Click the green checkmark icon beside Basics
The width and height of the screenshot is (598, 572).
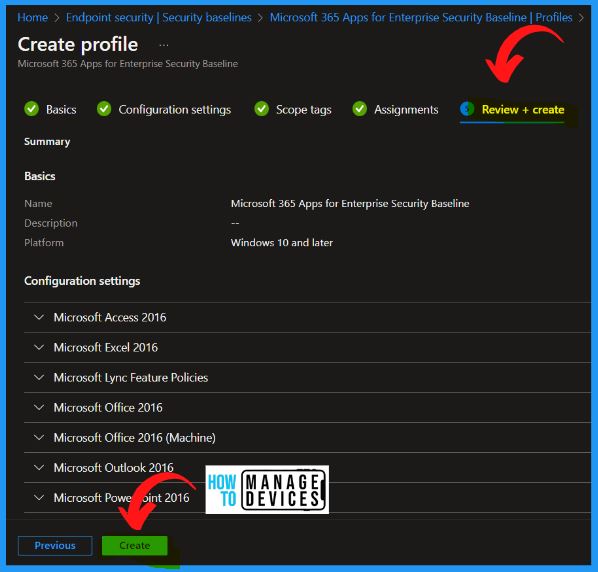coord(31,109)
